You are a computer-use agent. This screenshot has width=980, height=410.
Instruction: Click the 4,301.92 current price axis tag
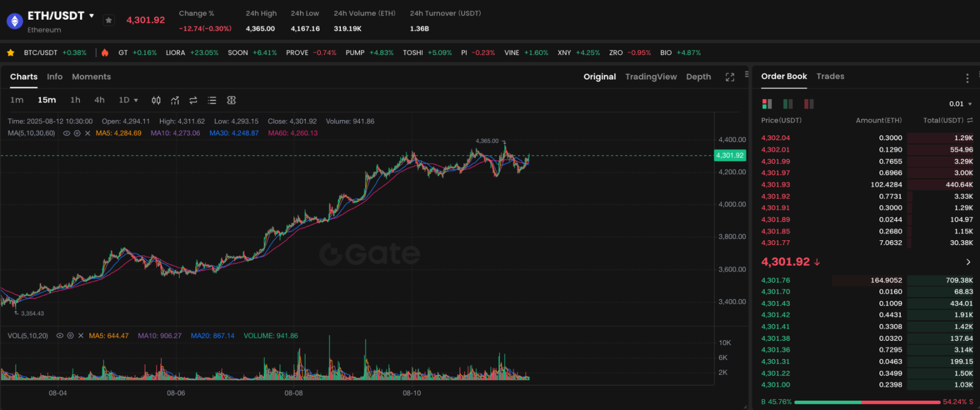(730, 155)
